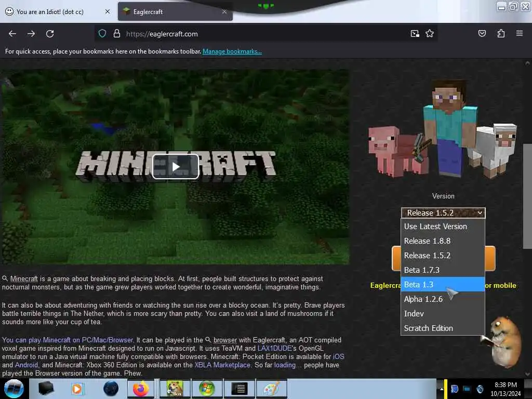Open tracking protection shield icon

tap(102, 34)
